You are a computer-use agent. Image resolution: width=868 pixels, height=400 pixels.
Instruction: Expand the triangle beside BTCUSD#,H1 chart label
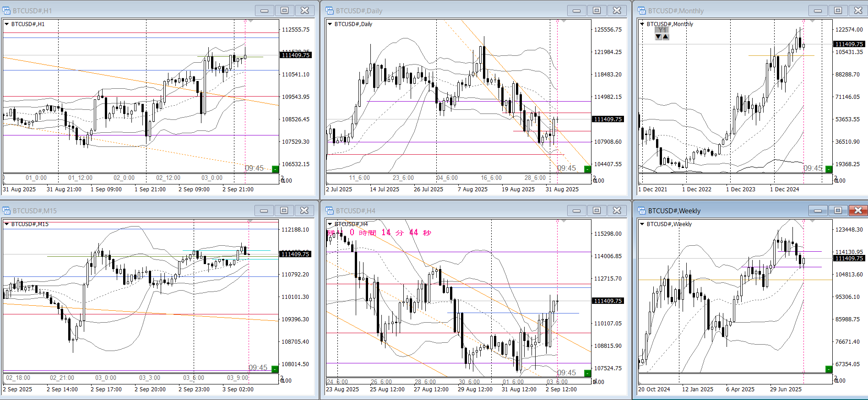(x=7, y=24)
